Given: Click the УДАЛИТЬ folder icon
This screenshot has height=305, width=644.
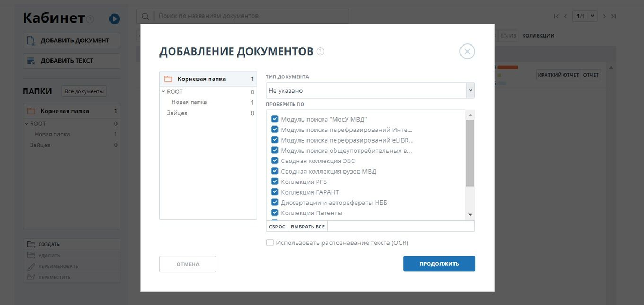Looking at the screenshot, I should tap(31, 255).
